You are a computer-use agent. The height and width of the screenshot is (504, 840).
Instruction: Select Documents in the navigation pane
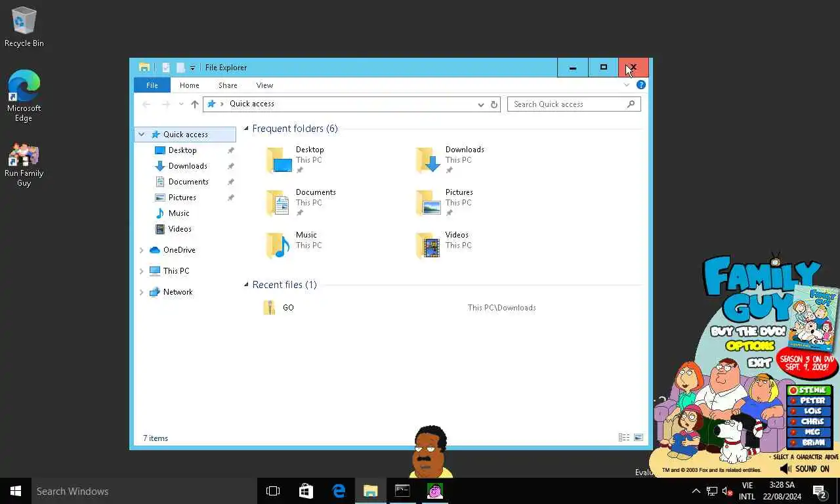188,182
